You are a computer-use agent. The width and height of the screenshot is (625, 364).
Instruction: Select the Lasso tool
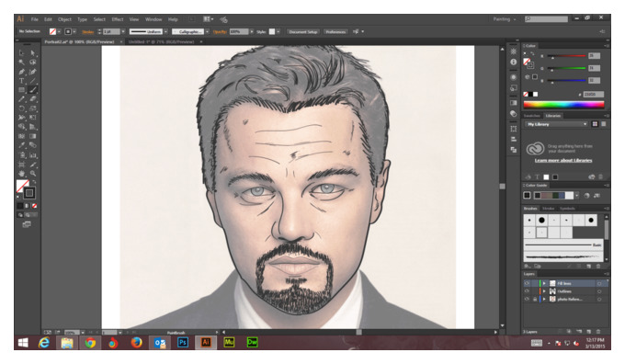coord(33,63)
